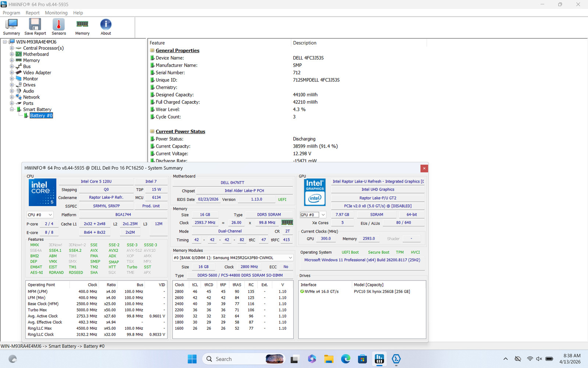Click the memory module chip icon beside 99.8 MHz
Viewport: 588px width, 368px height.
coord(287,222)
